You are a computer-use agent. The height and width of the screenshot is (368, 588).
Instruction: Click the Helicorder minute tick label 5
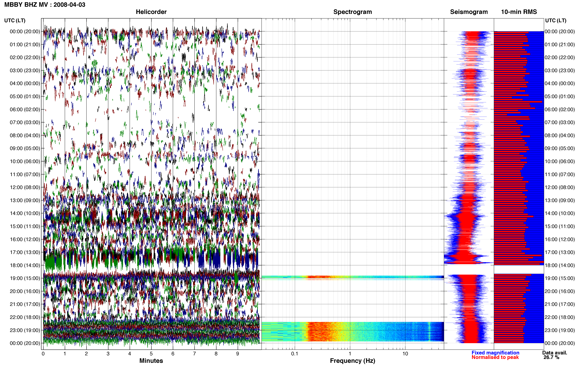click(151, 354)
